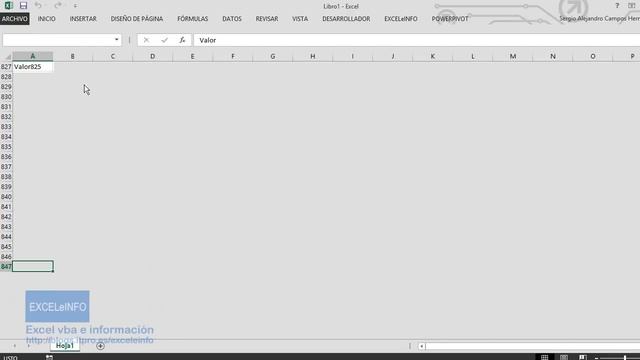Open the Hoja1 sheet tab
Image resolution: width=640 pixels, height=360 pixels.
pos(65,346)
